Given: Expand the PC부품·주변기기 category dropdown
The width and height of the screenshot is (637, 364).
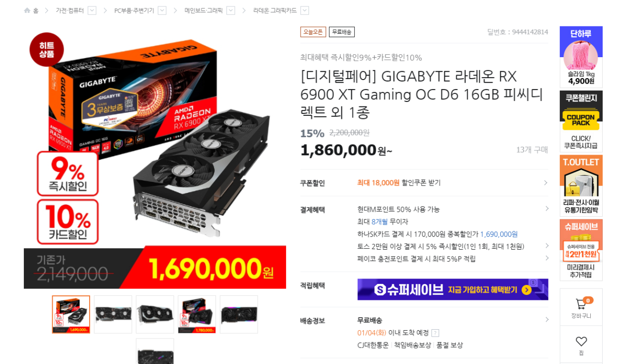Looking at the screenshot, I should pos(162,10).
